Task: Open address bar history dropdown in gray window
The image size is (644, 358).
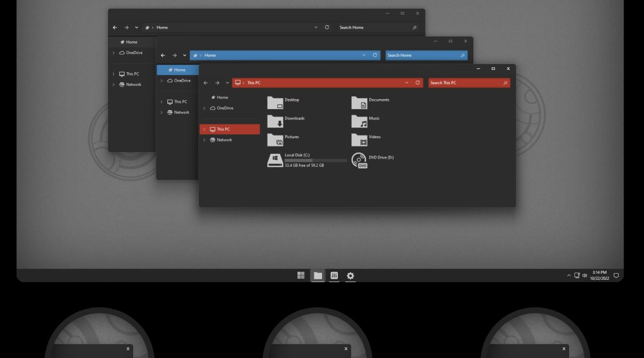Action: pyautogui.click(x=316, y=28)
